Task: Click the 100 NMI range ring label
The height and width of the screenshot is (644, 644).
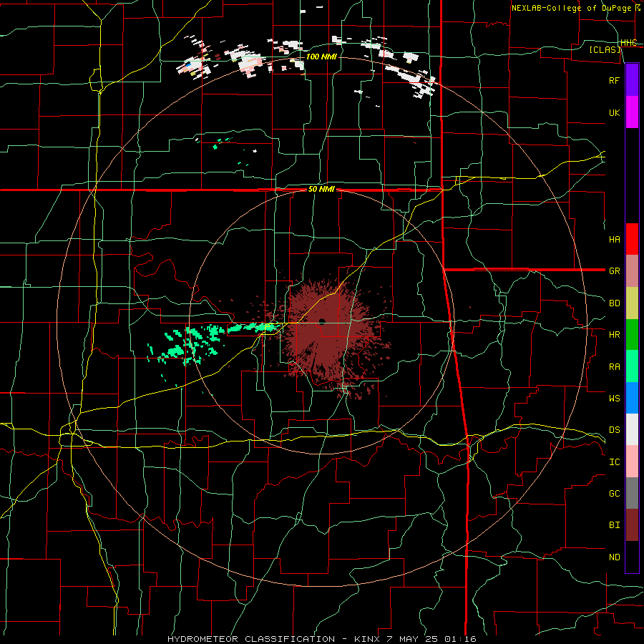Action: coord(321,57)
